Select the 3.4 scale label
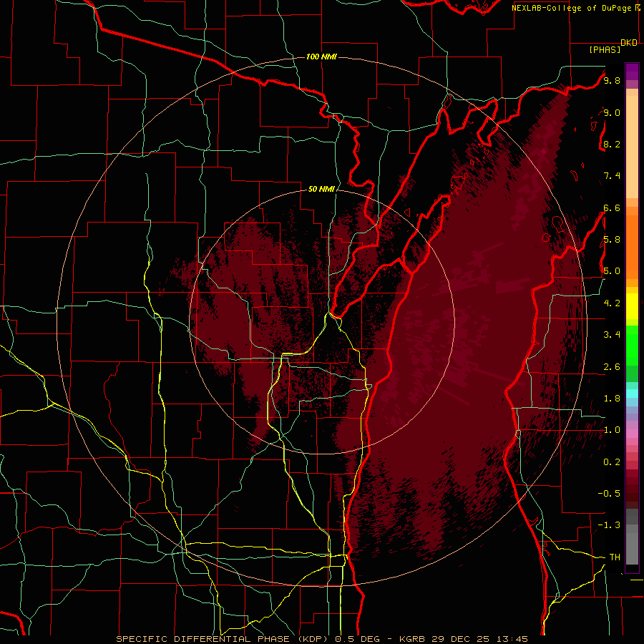The height and width of the screenshot is (644, 644). [x=612, y=335]
